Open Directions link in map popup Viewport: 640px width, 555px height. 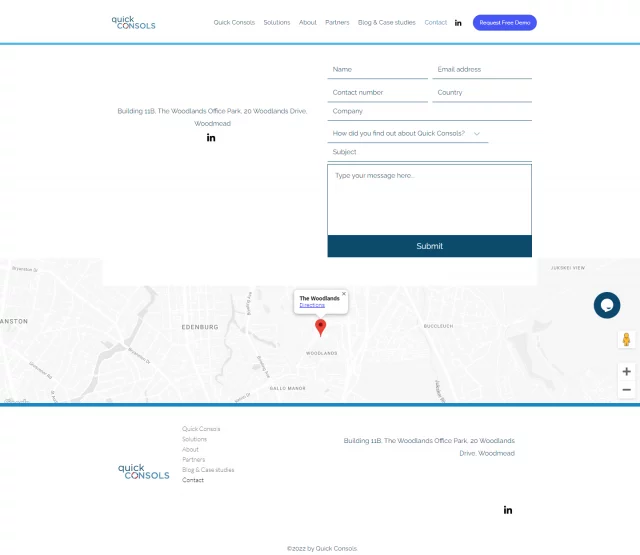[312, 305]
